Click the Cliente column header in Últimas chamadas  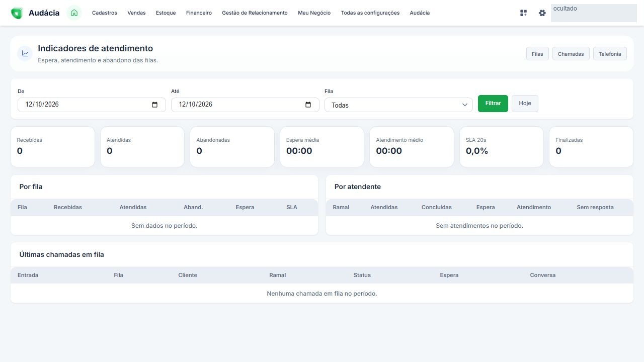tap(188, 275)
